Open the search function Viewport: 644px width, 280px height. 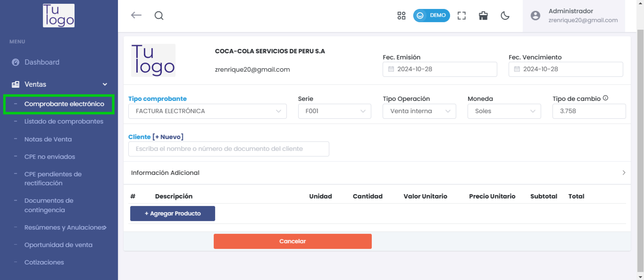coord(159,16)
